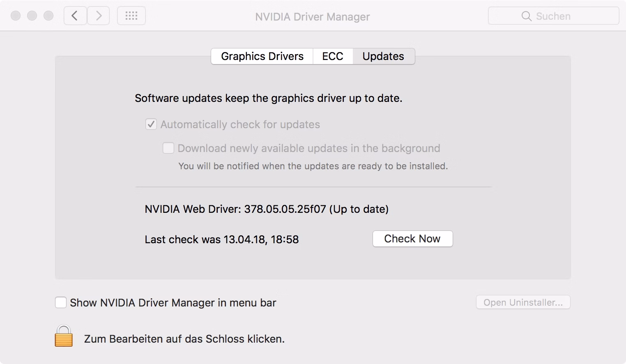
Task: Enable Download newly available updates in background
Action: tap(168, 148)
